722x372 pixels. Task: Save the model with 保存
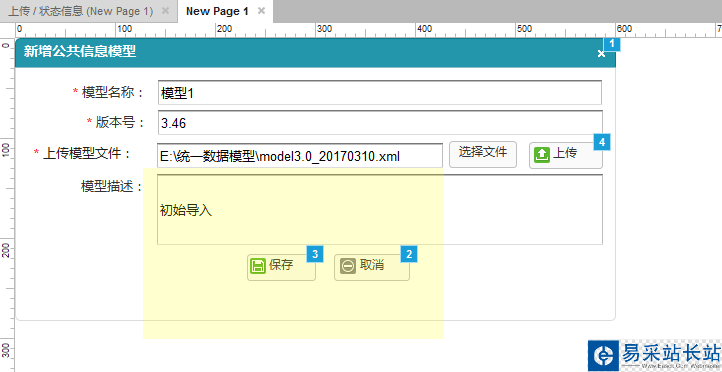point(281,267)
